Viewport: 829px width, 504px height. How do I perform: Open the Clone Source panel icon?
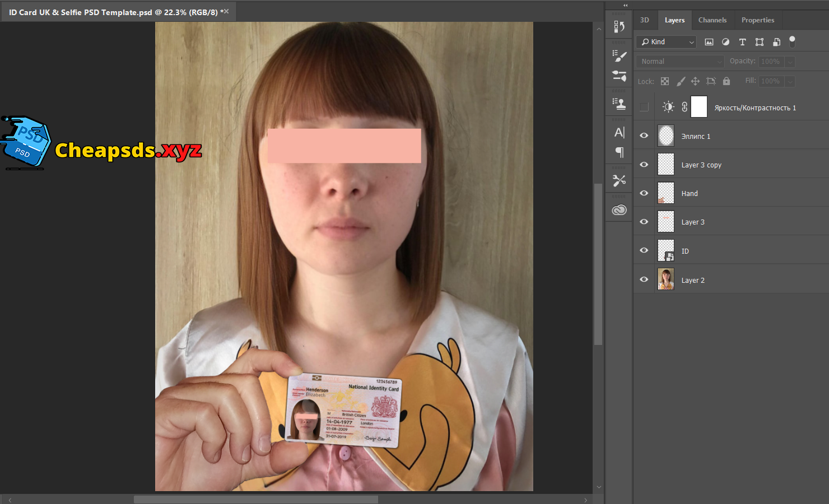(619, 104)
